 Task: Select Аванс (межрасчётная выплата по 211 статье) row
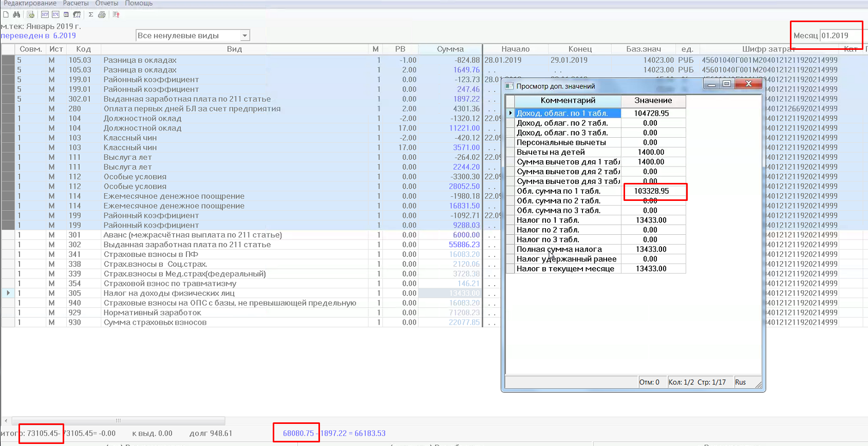241,235
